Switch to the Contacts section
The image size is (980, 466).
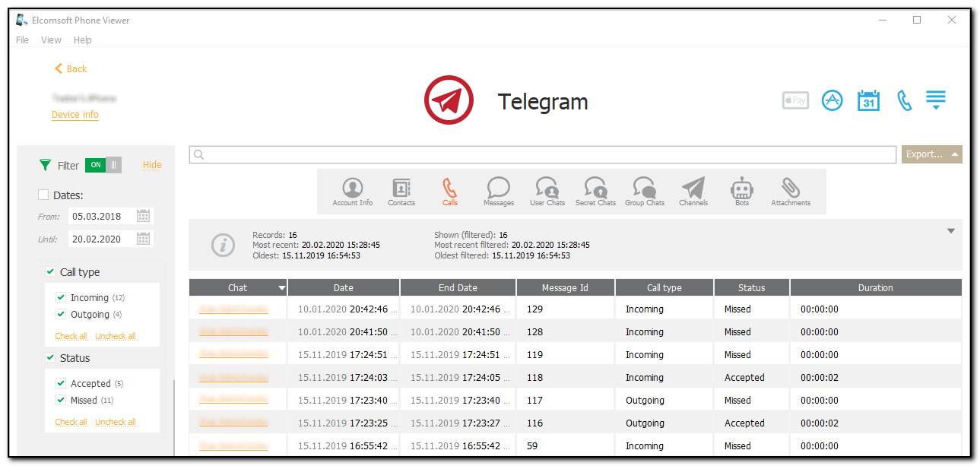[x=401, y=191]
